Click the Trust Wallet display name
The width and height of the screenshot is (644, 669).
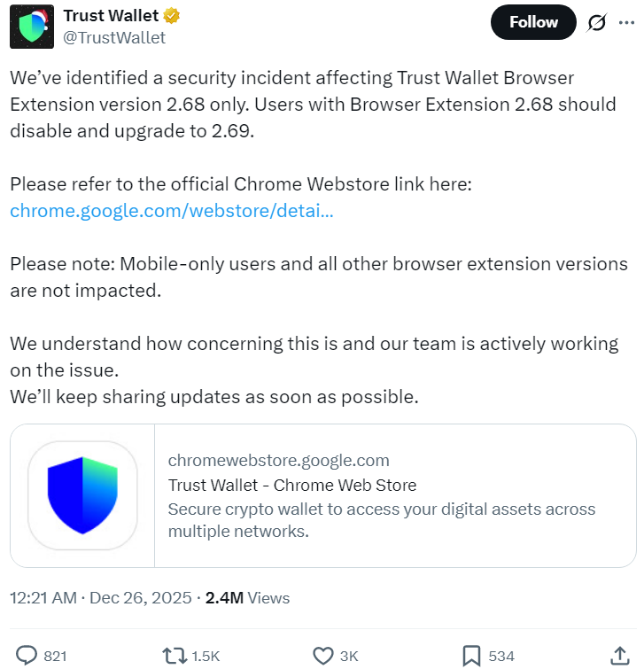[x=111, y=16]
